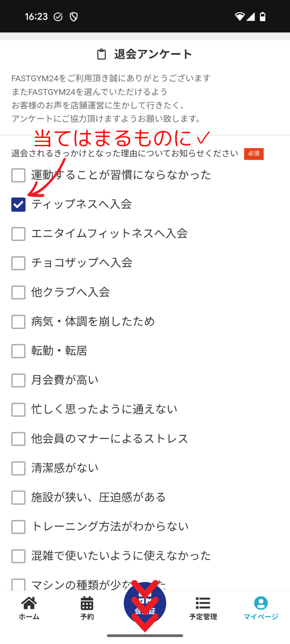Select 清潔感がない checkbox

18,468
